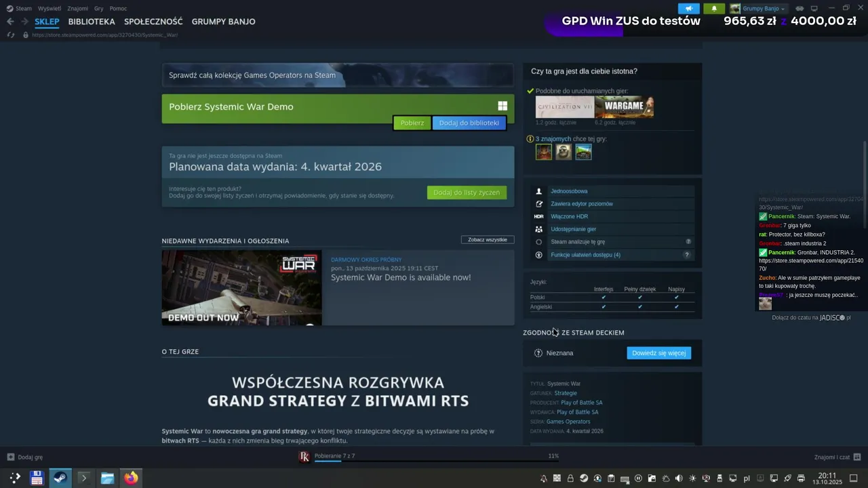Open the Wyświetl menu
868x488 pixels.
[x=49, y=9]
